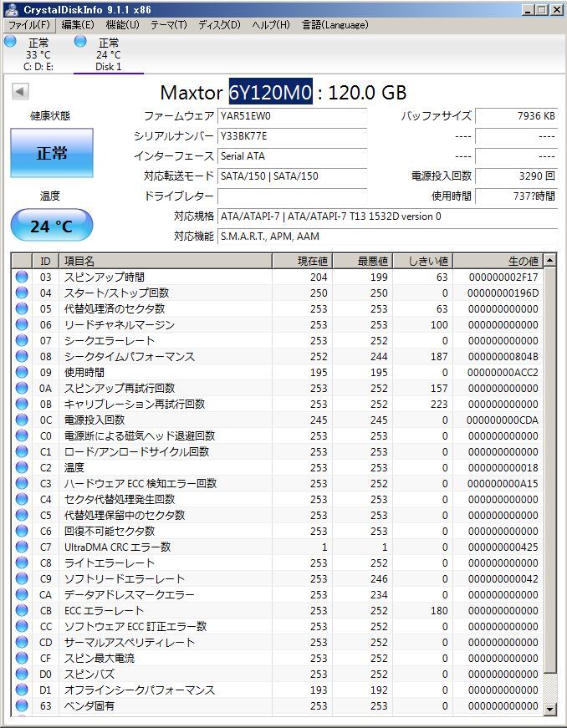Click the row name シークタイムパフォーマンス
This screenshot has height=728, width=567.
(130, 357)
